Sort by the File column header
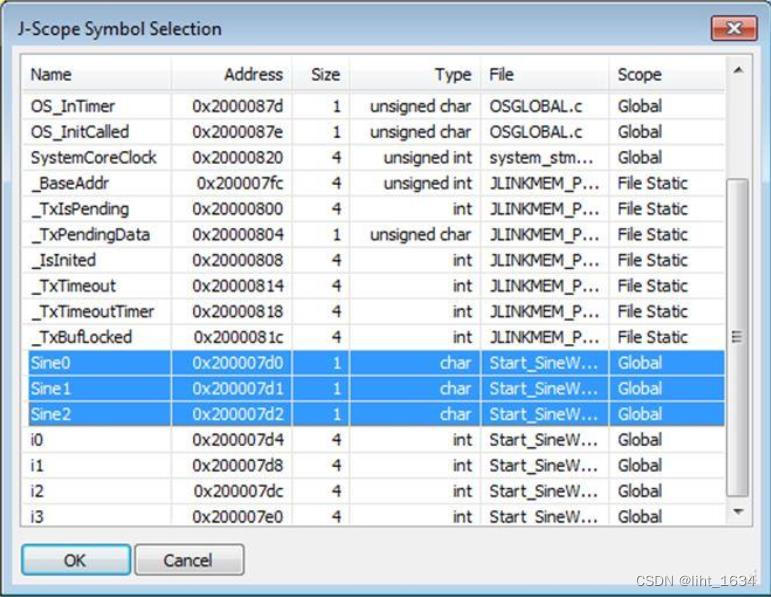The width and height of the screenshot is (771, 597). (x=545, y=74)
